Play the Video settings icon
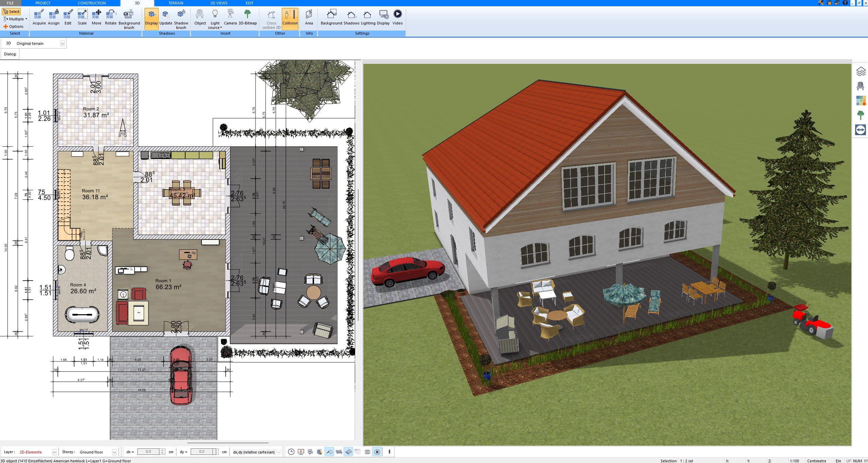The image size is (868, 463). (x=397, y=17)
